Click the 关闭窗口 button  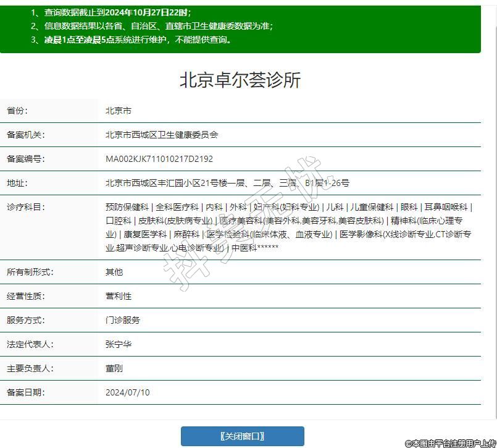(x=242, y=436)
